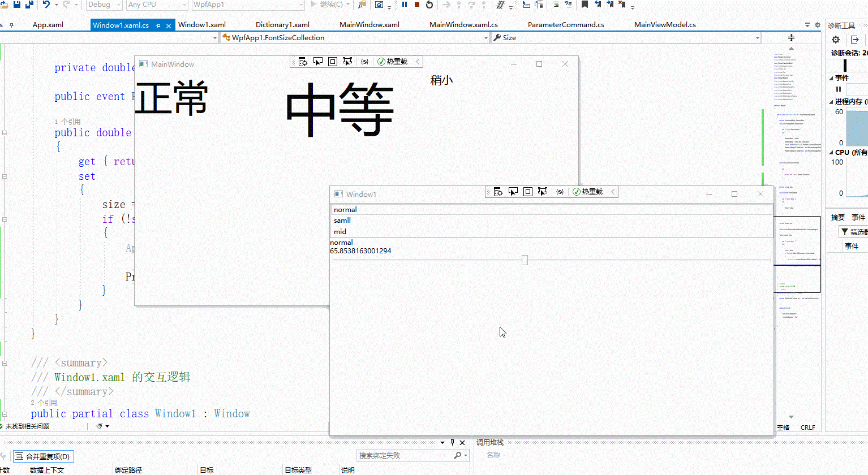Click the slider thumb in Window1

[525, 260]
